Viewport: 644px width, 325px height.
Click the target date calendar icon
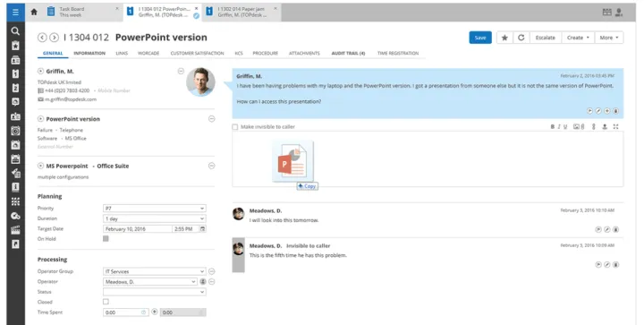pos(202,229)
